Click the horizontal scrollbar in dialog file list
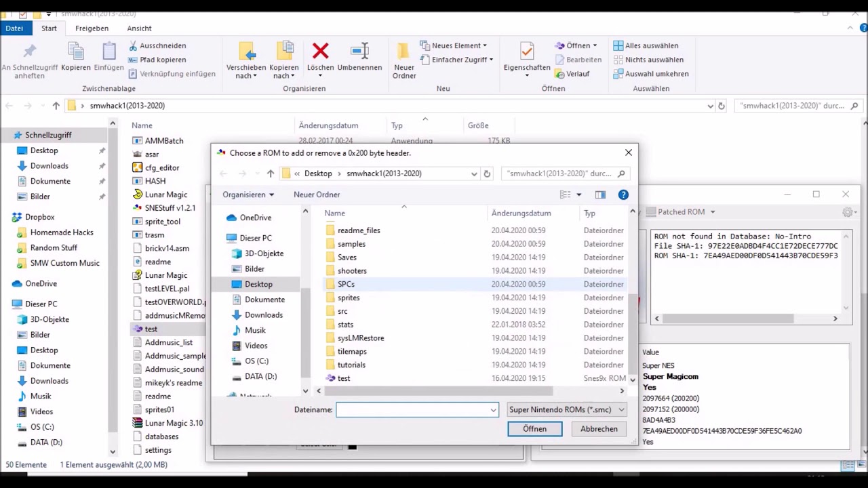This screenshot has height=488, width=868. [x=439, y=391]
